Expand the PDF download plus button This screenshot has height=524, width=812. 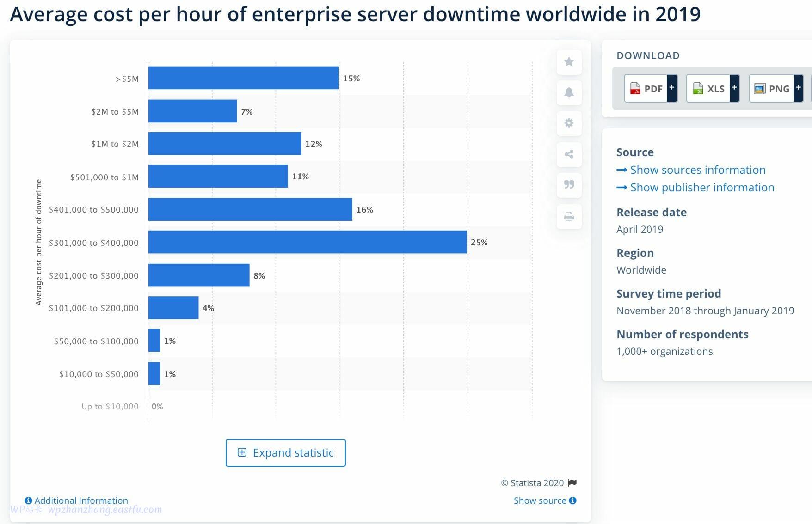672,88
